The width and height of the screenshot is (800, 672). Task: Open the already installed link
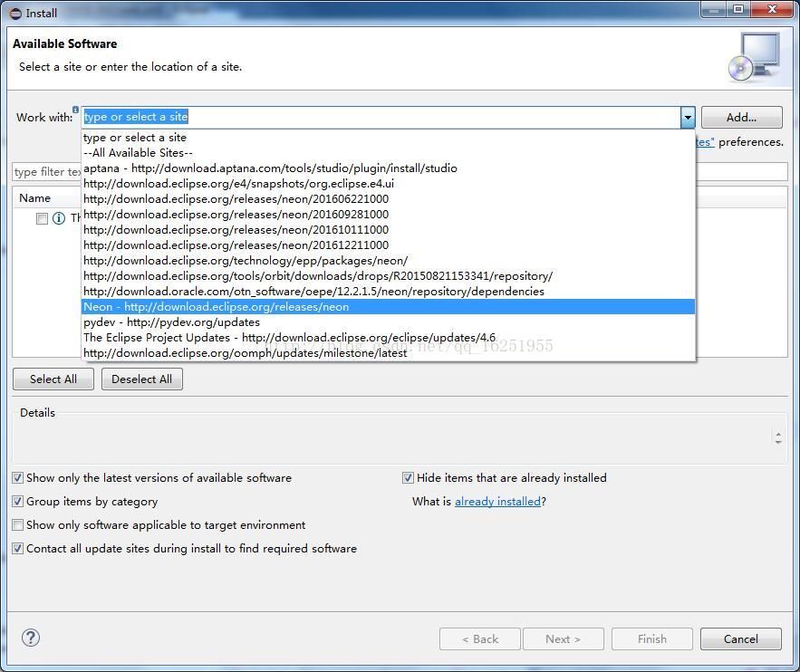click(497, 501)
